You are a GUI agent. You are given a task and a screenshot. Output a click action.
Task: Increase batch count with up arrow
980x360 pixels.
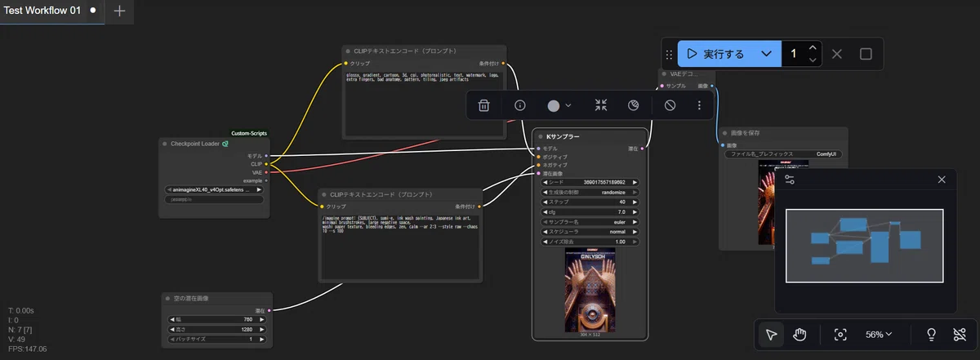coord(812,49)
